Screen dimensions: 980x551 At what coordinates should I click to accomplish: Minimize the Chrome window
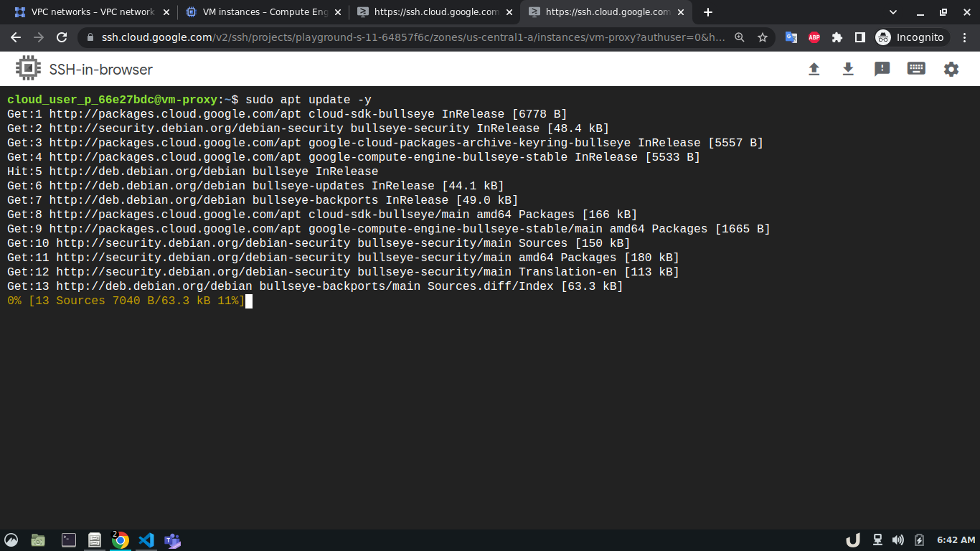coord(920,12)
